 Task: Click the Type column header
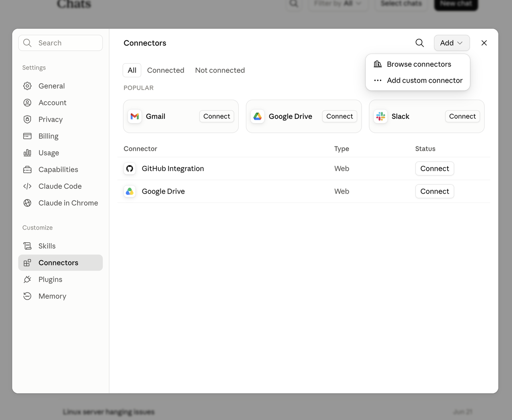(342, 149)
